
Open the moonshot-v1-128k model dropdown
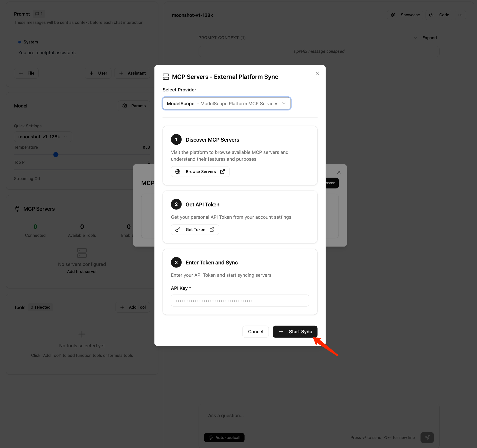[x=43, y=137]
